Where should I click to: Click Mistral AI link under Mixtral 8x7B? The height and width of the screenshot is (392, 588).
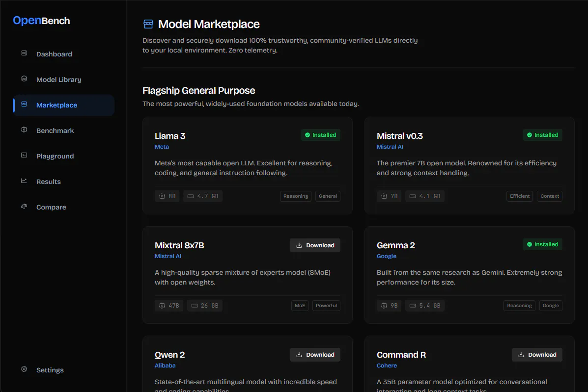168,256
